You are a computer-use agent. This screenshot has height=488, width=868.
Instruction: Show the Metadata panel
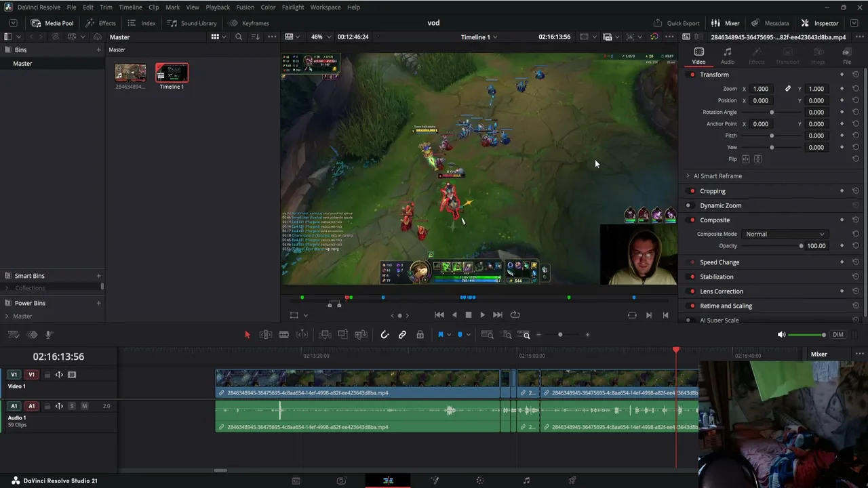tap(770, 23)
